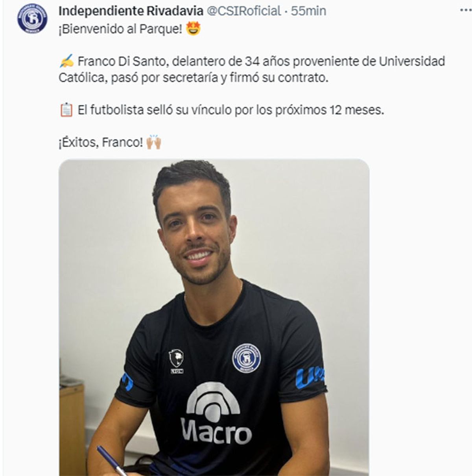Screen dimensions: 472x476
Task: Open the tweet's more options ellipsis menu
Action: pyautogui.click(x=466, y=10)
